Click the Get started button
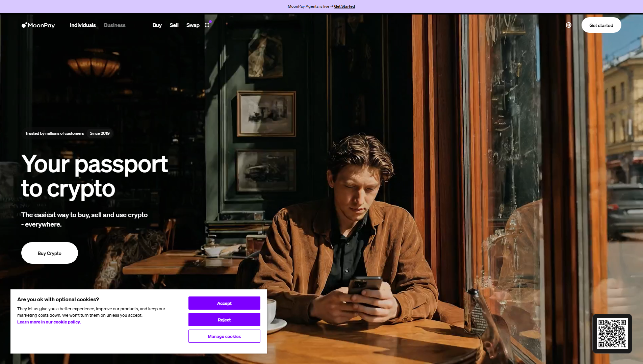The height and width of the screenshot is (364, 643). pyautogui.click(x=601, y=25)
